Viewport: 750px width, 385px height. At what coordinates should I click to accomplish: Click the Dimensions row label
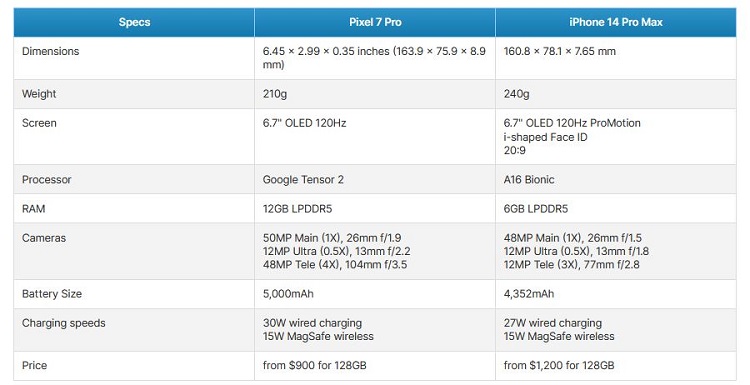(x=50, y=51)
